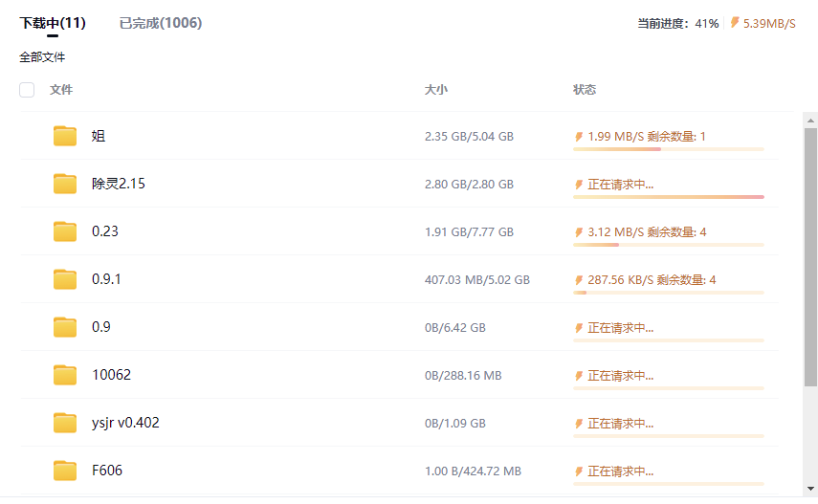The height and width of the screenshot is (504, 818).
Task: Click the 全部文件 breadcrumb link
Action: click(42, 57)
